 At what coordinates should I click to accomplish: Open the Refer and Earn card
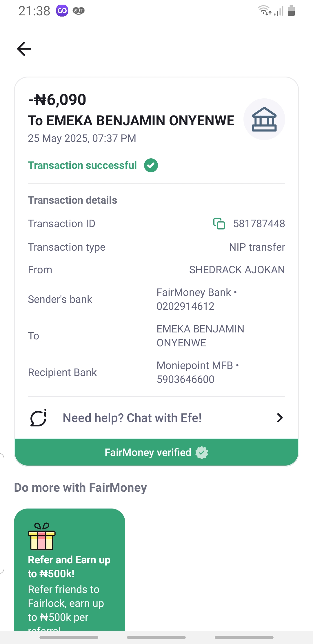[70, 569]
